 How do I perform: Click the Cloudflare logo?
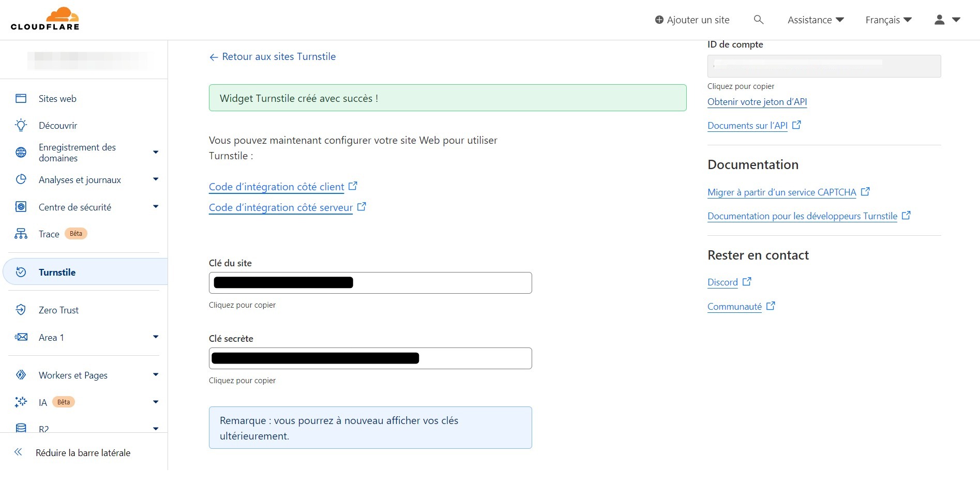coord(45,19)
